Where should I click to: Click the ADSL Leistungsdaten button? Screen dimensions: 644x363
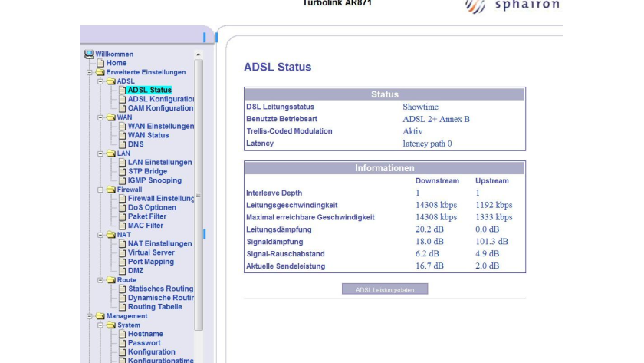click(x=385, y=289)
